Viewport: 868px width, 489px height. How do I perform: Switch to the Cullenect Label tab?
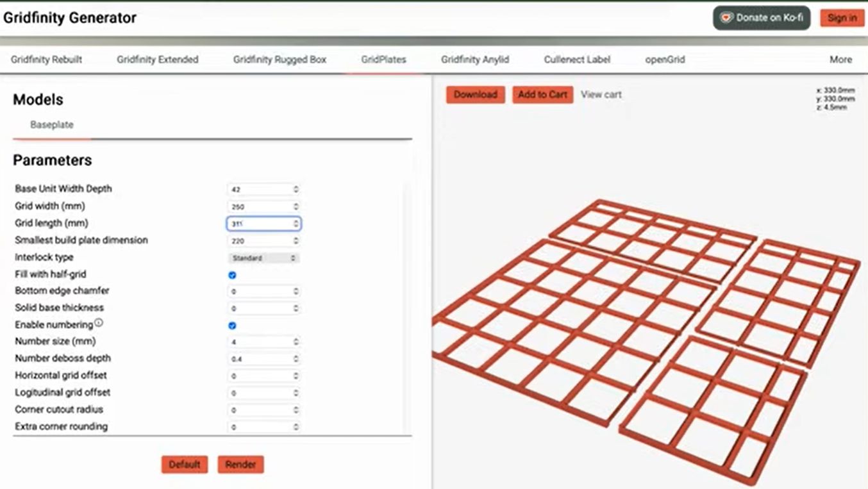[577, 60]
